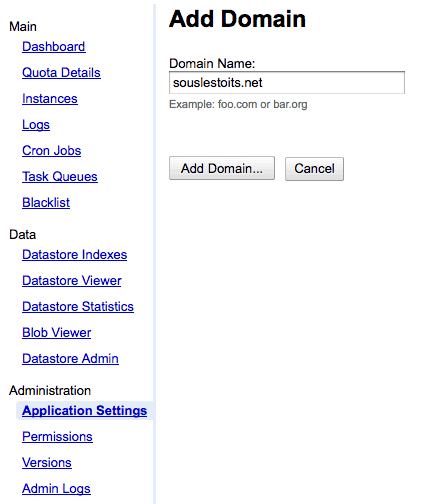Click the Add Domain... button
427x504 pixels.
(222, 168)
